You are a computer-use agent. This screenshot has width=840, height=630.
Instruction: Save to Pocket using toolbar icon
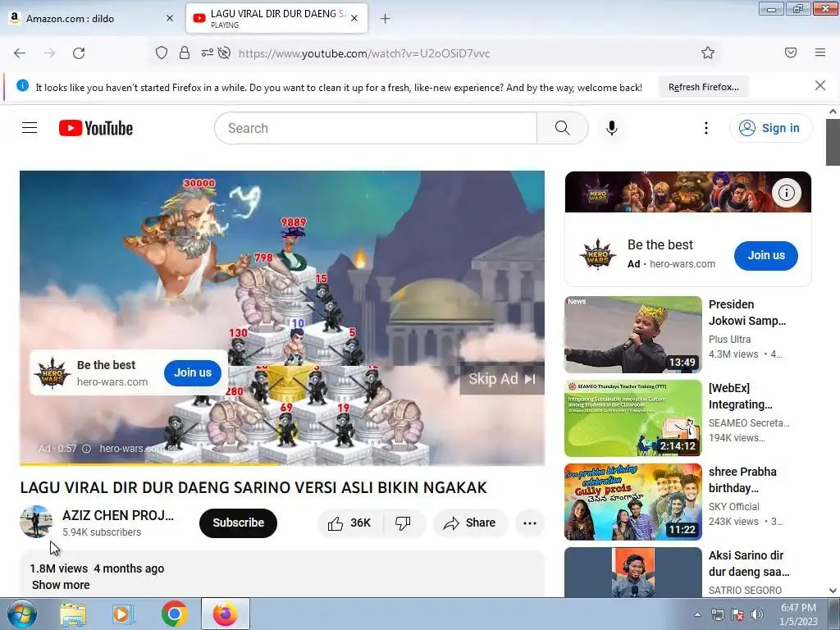(x=791, y=53)
